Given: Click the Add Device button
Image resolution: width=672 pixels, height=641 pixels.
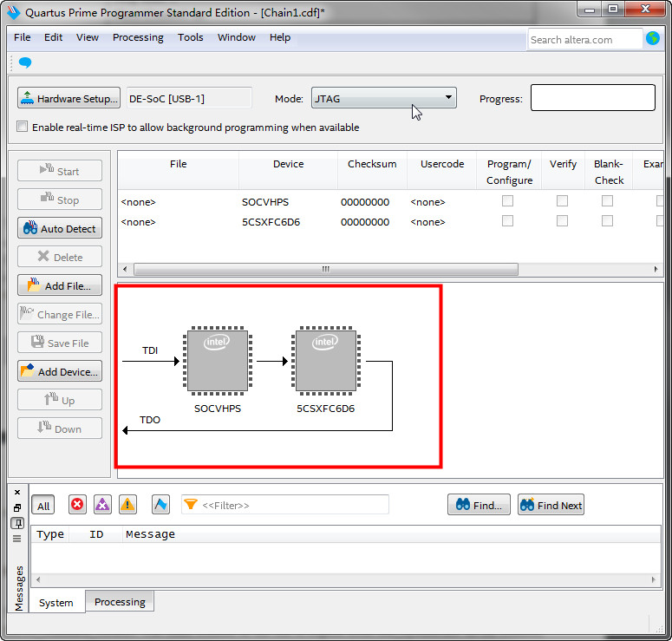Looking at the screenshot, I should (60, 371).
